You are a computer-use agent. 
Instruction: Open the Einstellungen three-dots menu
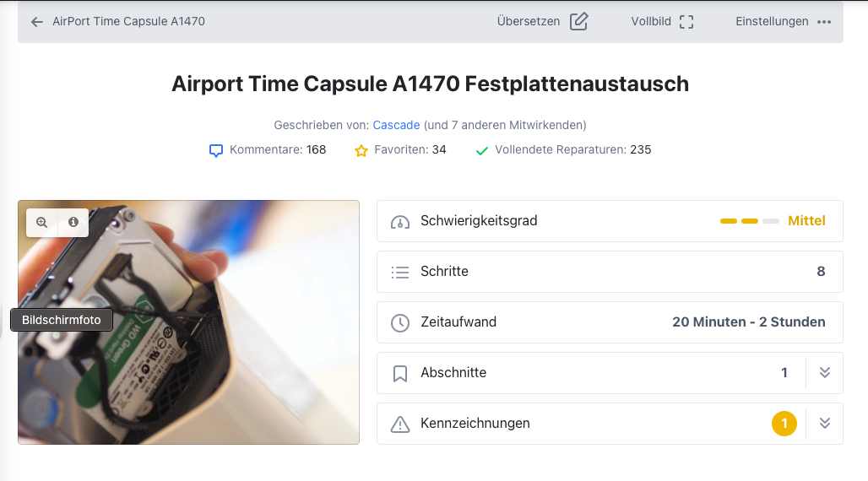[x=824, y=22]
